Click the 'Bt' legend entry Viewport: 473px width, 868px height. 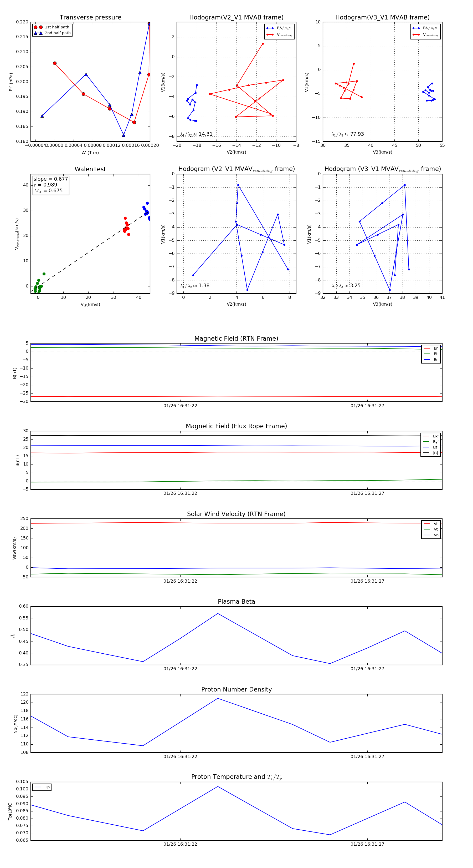pos(431,354)
